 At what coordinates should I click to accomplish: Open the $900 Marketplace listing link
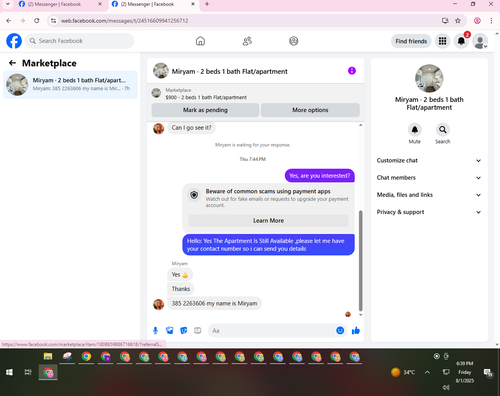pos(206,97)
